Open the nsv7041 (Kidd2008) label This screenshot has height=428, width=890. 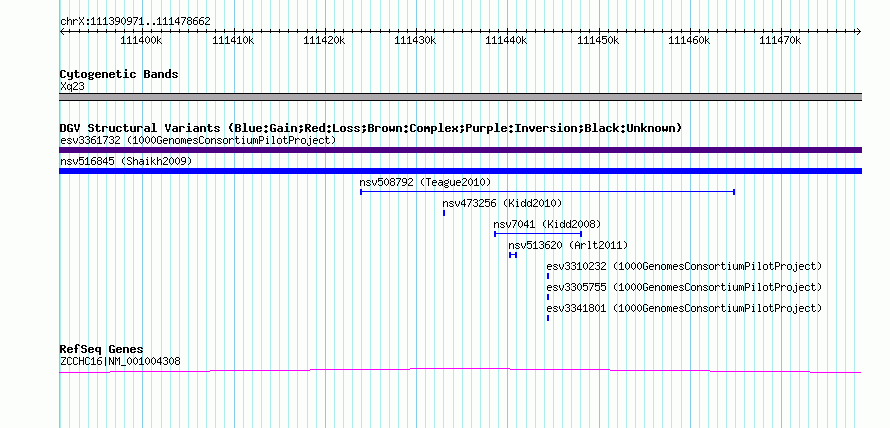click(x=547, y=224)
